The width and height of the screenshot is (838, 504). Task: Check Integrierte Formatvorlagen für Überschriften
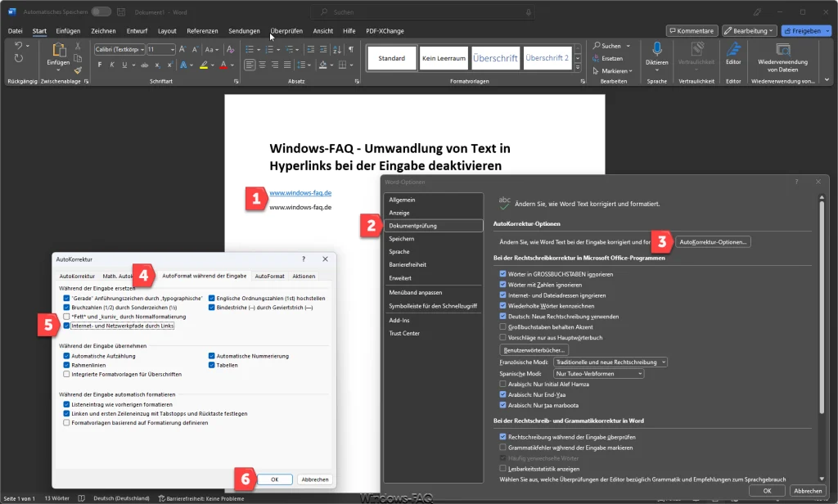(x=66, y=374)
